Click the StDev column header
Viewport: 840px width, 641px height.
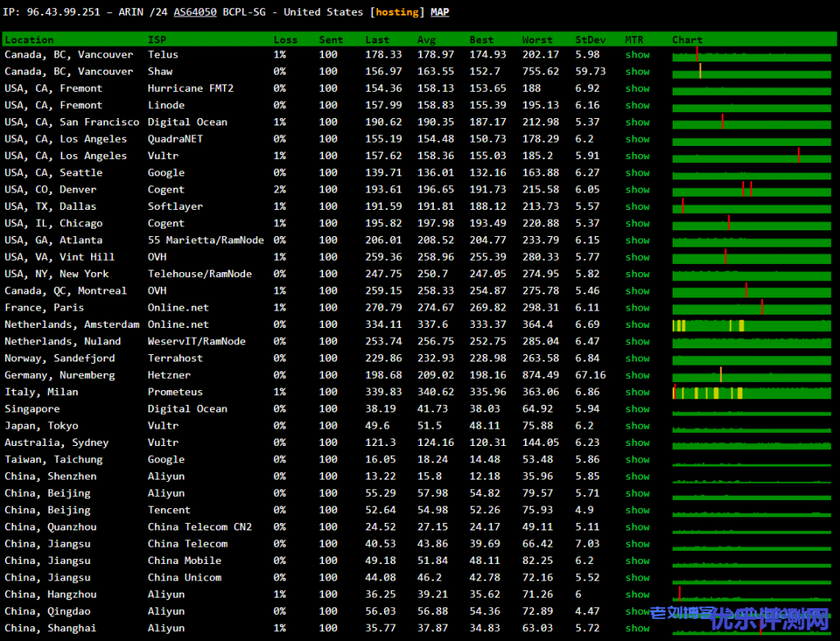click(x=590, y=39)
